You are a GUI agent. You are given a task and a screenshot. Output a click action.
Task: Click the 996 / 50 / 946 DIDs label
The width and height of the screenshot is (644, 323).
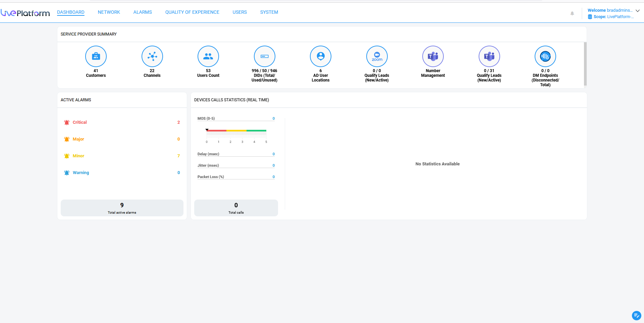click(x=265, y=75)
